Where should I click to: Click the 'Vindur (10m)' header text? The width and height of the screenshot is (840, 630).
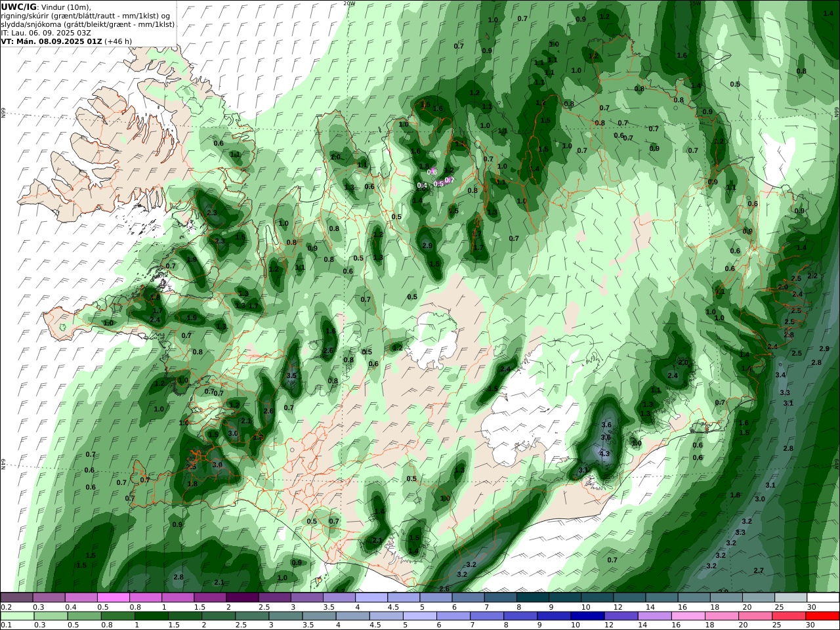coord(66,7)
